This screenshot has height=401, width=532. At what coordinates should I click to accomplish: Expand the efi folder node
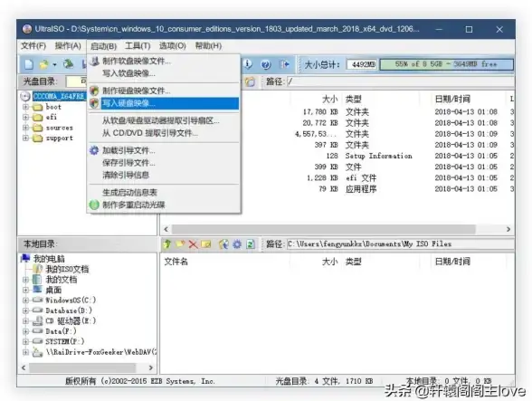click(25, 117)
